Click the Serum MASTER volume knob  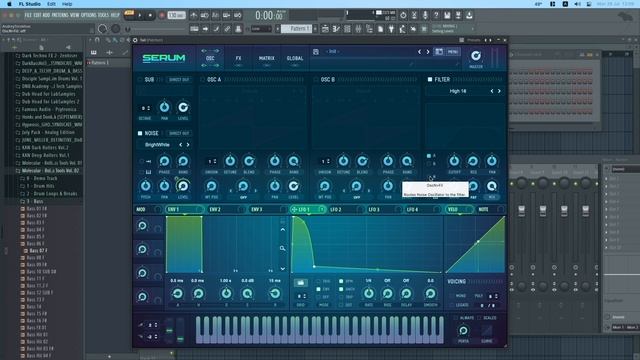[x=476, y=56]
